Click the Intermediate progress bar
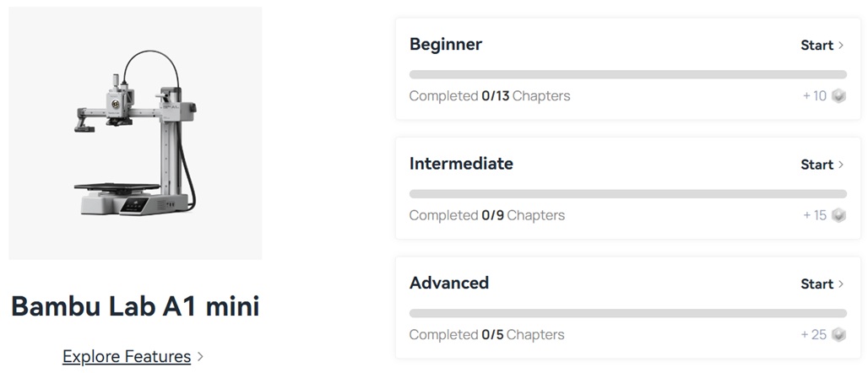The image size is (868, 373). (627, 194)
